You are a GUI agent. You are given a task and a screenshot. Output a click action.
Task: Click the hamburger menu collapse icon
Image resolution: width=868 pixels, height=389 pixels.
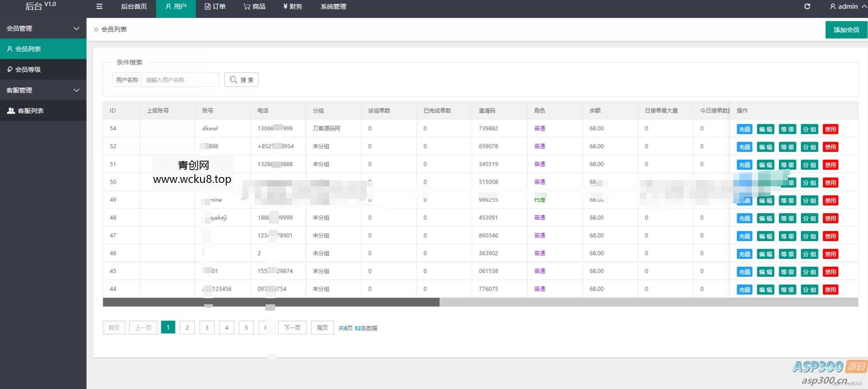point(99,7)
